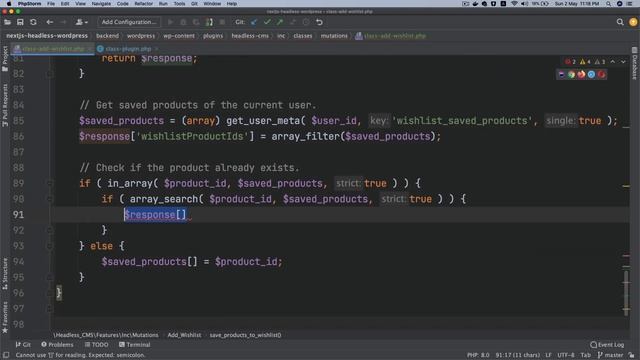Screen dimensions: 640x360
Task: Open the Refactor menu
Action: coord(143,4)
